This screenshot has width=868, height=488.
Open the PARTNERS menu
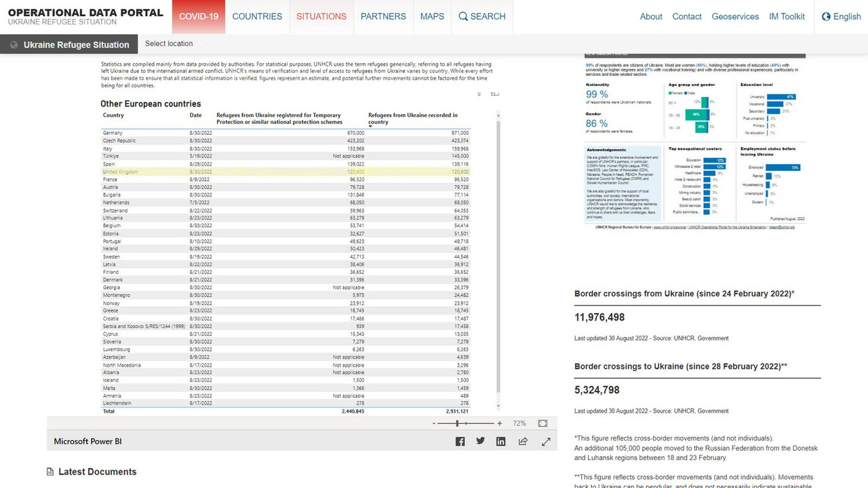pyautogui.click(x=383, y=16)
